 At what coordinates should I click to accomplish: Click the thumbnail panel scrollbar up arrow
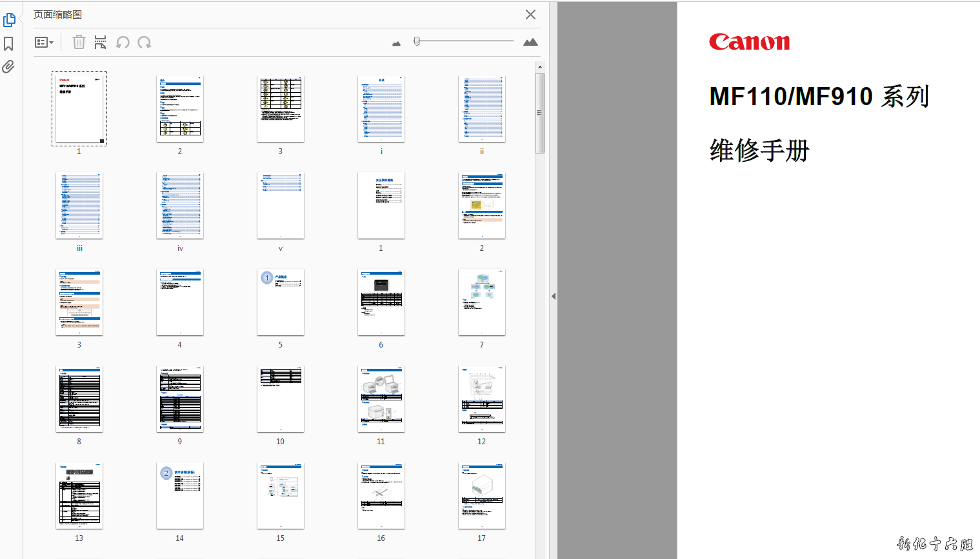(x=540, y=66)
